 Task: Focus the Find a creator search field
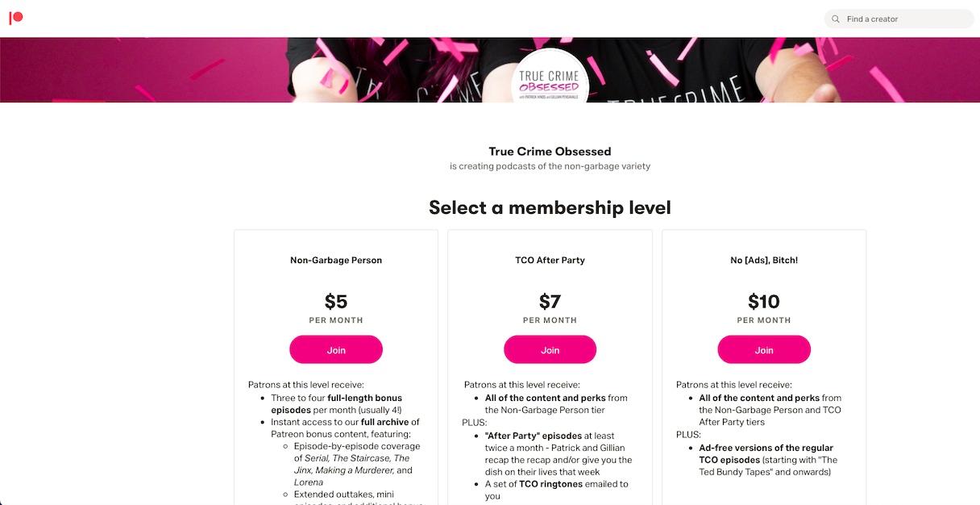pos(903,19)
